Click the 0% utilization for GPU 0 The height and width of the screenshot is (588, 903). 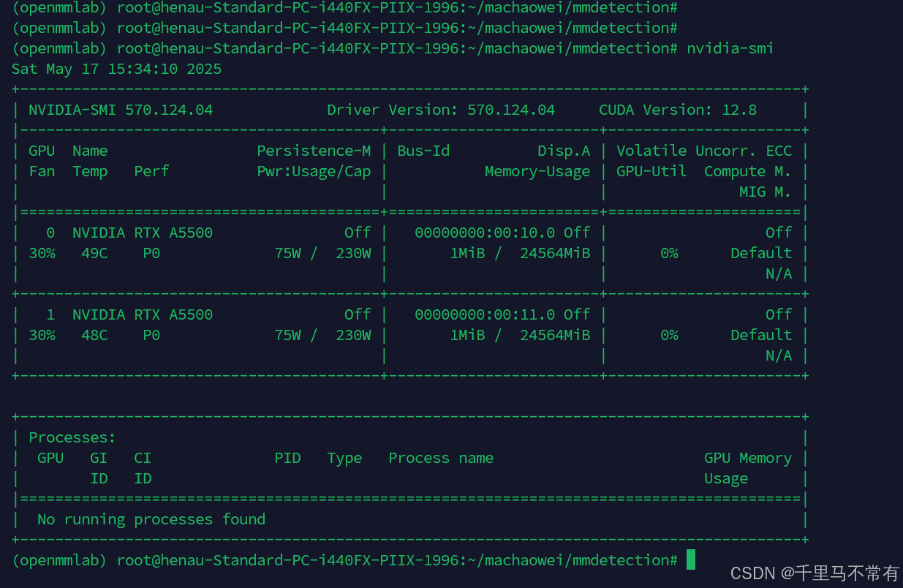click(x=669, y=253)
